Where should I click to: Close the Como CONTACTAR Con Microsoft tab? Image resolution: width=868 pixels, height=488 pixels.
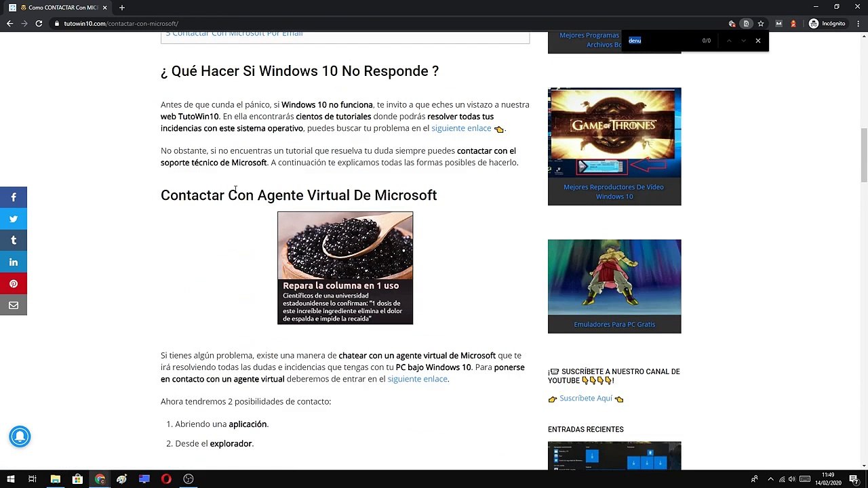[104, 7]
